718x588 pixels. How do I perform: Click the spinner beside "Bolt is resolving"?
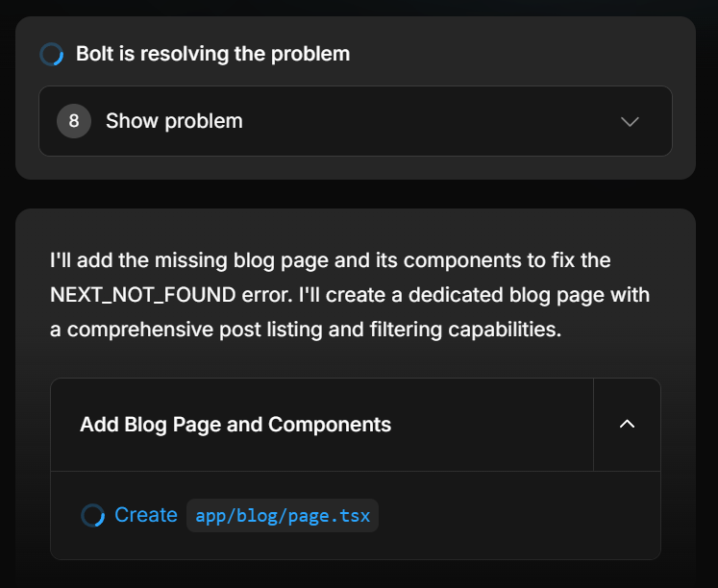(51, 54)
